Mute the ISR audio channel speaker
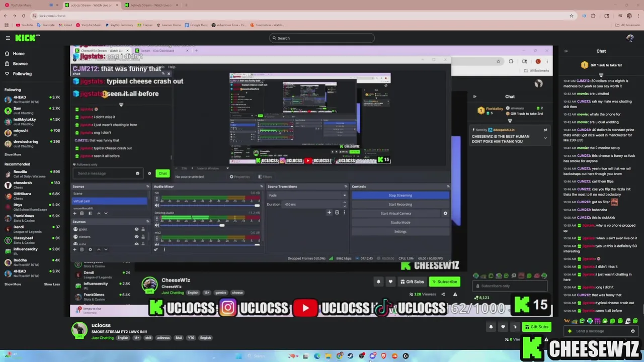644x362 pixels. point(156,205)
